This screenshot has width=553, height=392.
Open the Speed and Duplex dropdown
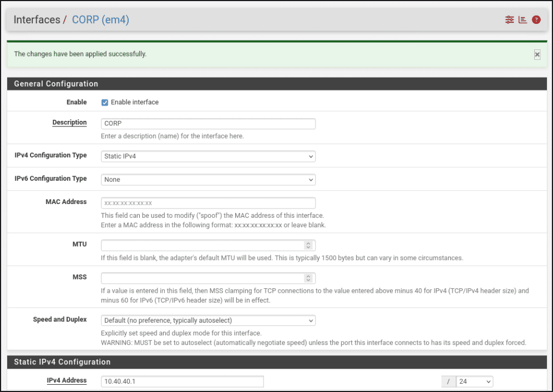[x=208, y=320]
